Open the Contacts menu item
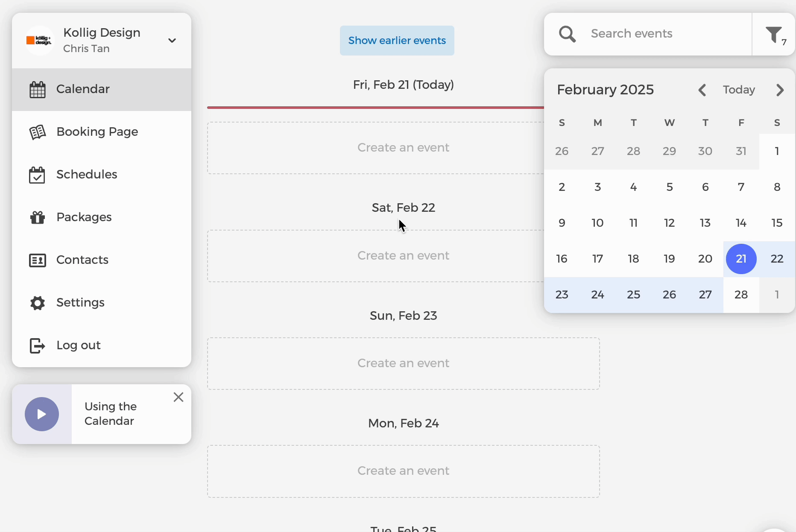This screenshot has height=532, width=796. click(102, 260)
